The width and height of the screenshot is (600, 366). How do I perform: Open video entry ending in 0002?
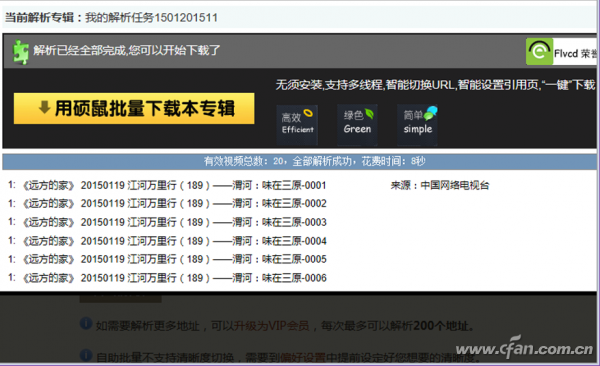point(174,203)
